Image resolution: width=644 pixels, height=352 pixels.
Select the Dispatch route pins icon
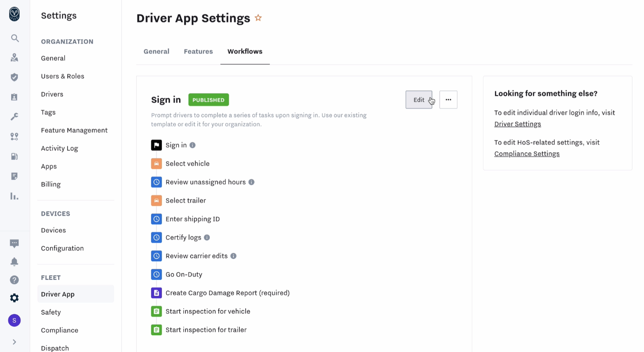pyautogui.click(x=14, y=136)
